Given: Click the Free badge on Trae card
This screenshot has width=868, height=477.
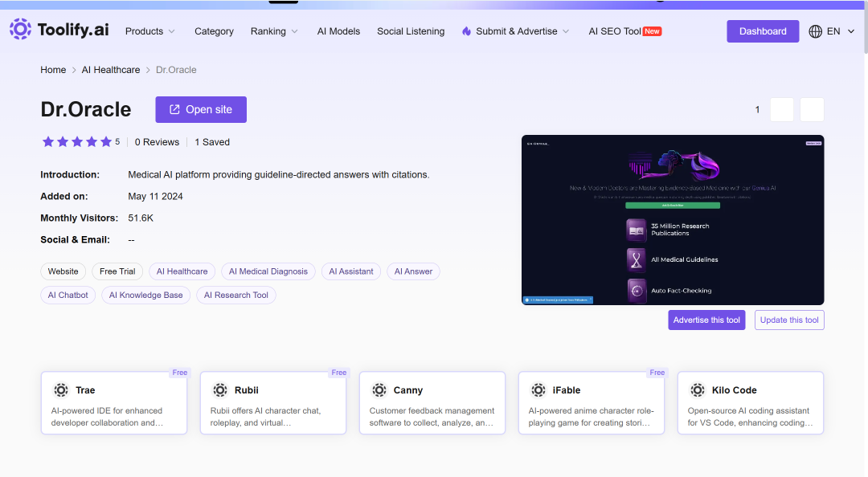Looking at the screenshot, I should pyautogui.click(x=180, y=373).
